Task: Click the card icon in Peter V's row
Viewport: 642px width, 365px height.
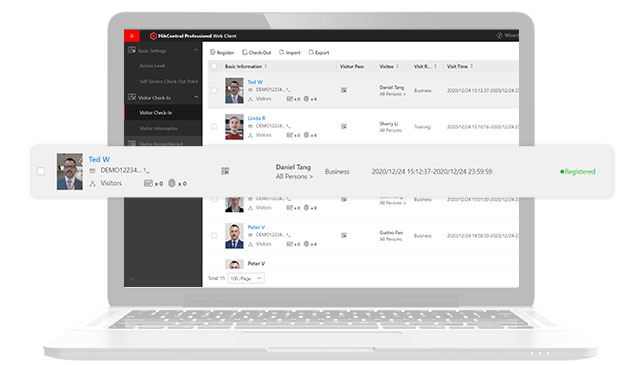Action: pos(289,244)
